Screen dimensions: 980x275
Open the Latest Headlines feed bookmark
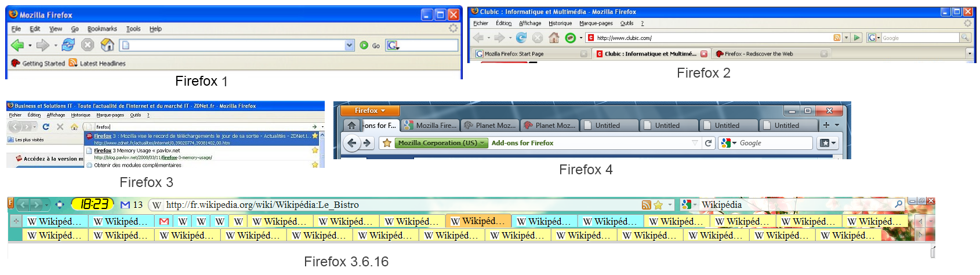(x=97, y=63)
